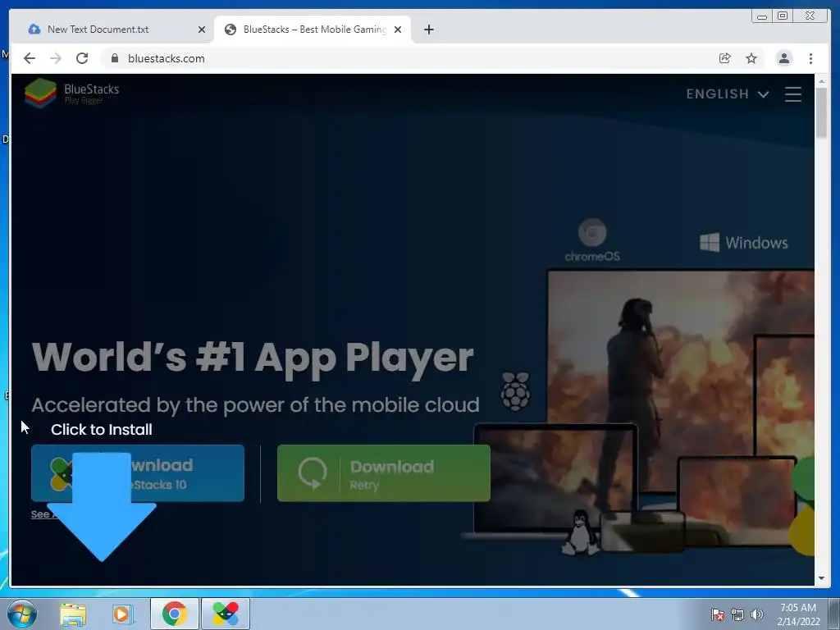The image size is (840, 630).
Task: Close the New Text Document.txt tab
Action: point(202,30)
